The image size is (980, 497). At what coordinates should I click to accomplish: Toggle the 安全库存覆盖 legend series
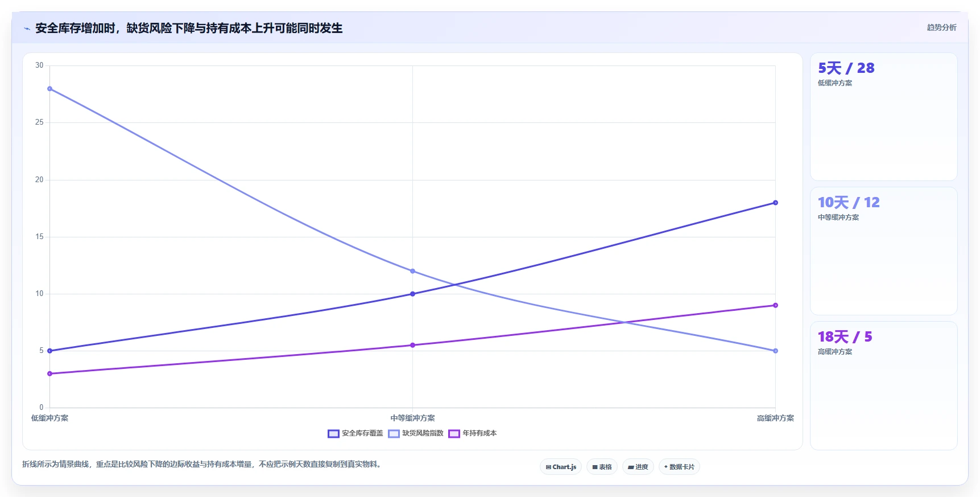355,433
